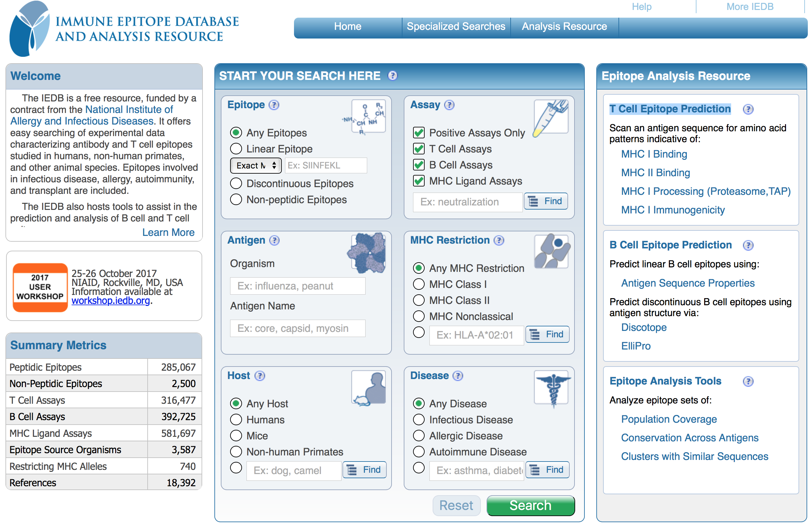812x527 pixels.
Task: Click the HLA-A*02:01 MHC allele input
Action: point(476,335)
